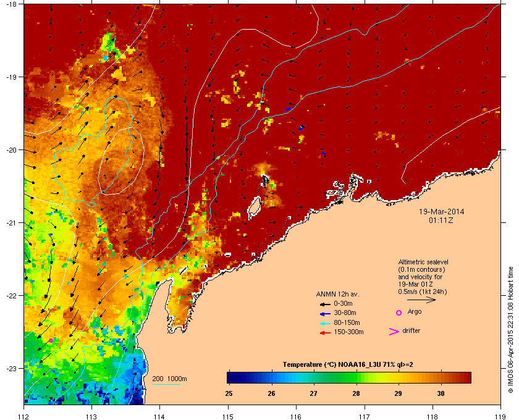519x420 pixels.
Task: Click the magenta Argo circle legend symbol
Action: [x=399, y=313]
